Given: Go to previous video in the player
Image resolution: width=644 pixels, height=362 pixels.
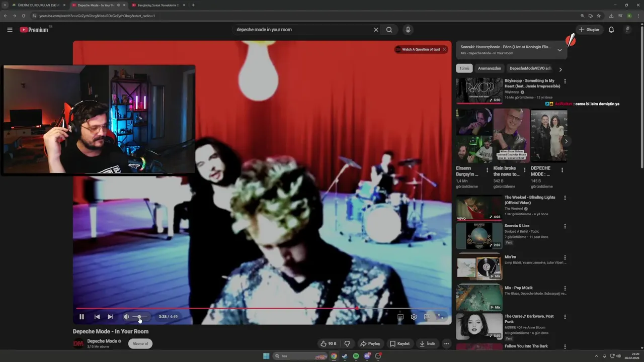Looking at the screenshot, I should tap(97, 317).
